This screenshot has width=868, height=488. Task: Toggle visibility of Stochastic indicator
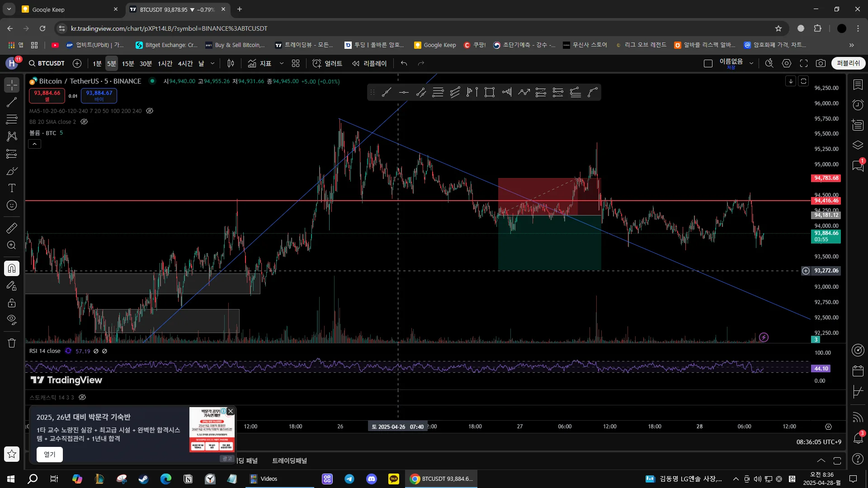tap(82, 398)
